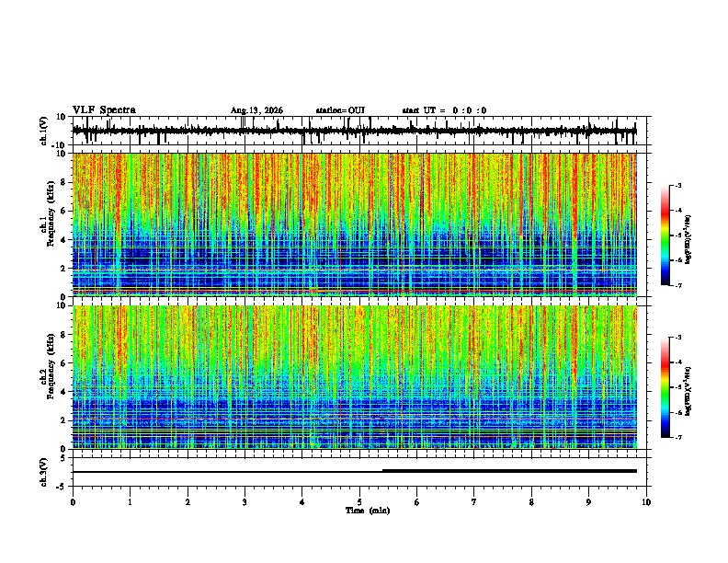
Task: Click the Time (min) axis label
Action: pyautogui.click(x=368, y=511)
